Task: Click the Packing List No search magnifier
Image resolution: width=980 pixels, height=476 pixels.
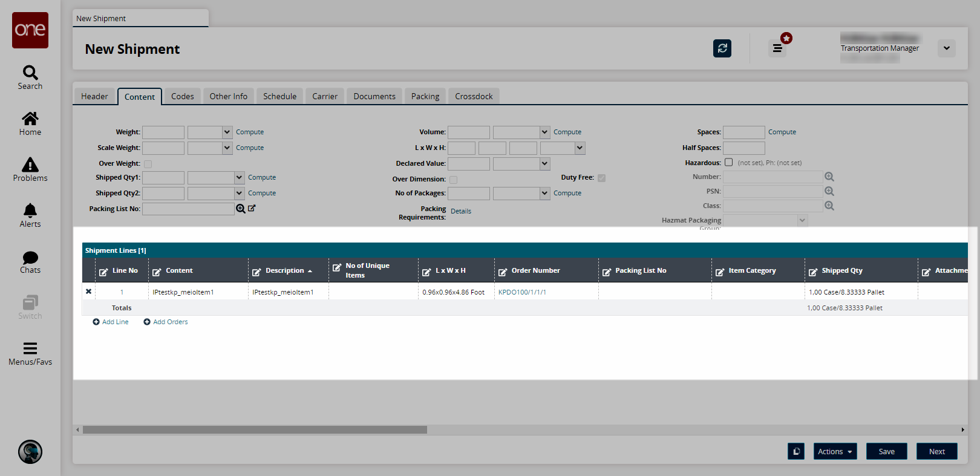Action: [x=241, y=209]
